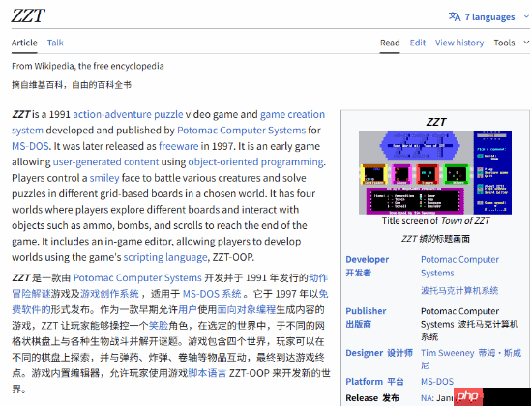Select the Read tab
Viewport: 532px width, 406px height.
coord(390,43)
